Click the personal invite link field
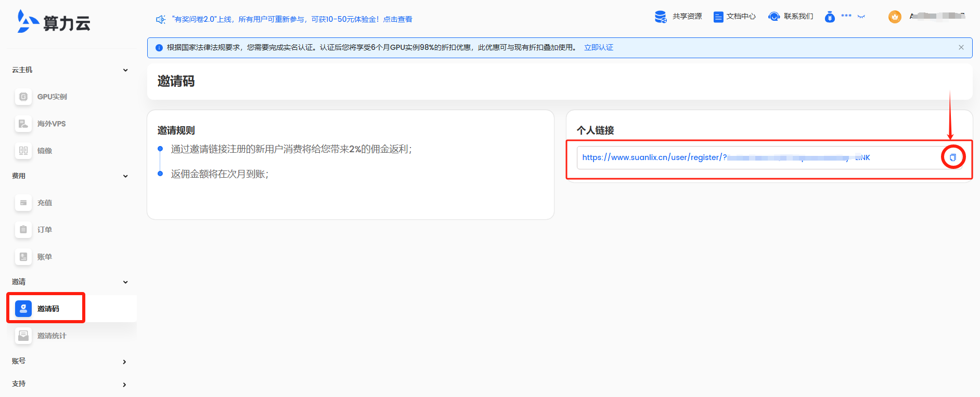 [x=769, y=157]
